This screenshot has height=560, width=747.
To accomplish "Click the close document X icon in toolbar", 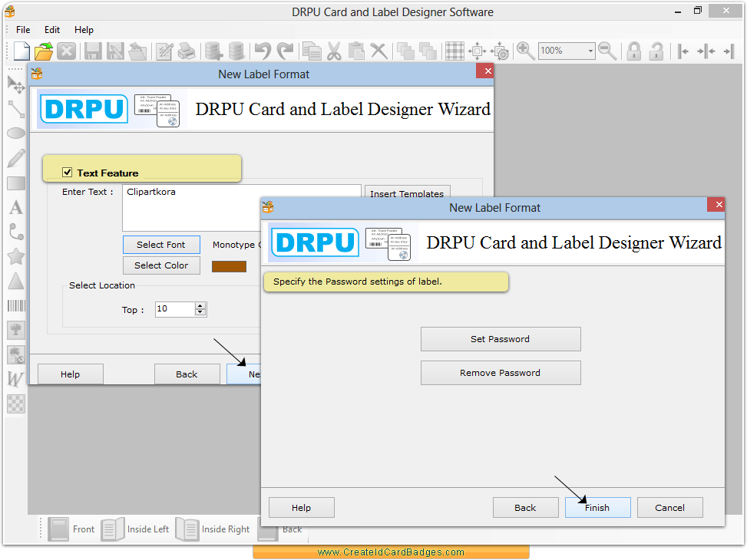I will pyautogui.click(x=66, y=51).
